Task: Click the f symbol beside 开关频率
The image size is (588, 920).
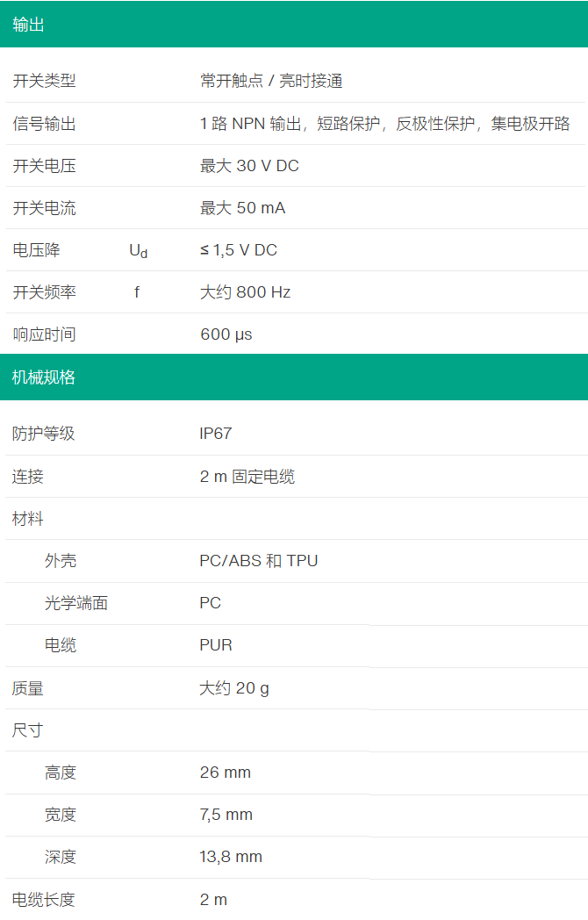Action: click(x=137, y=292)
